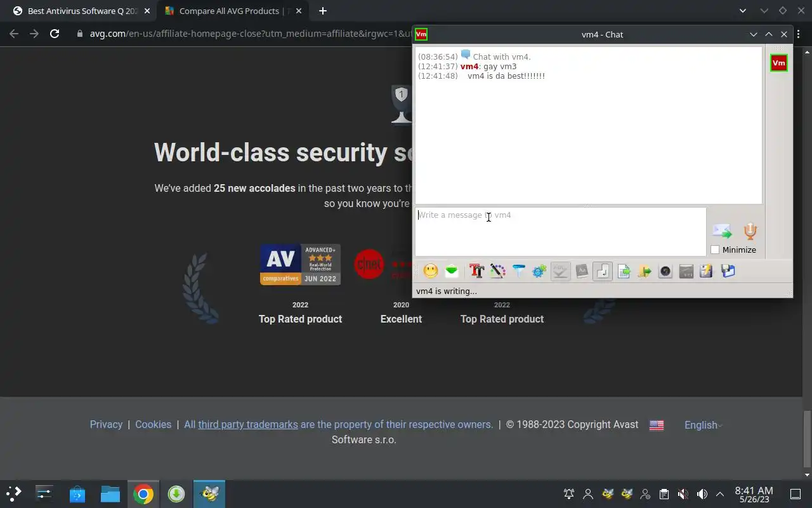Click the AV comparatives award badge
Viewport: 812px width, 508px height.
(x=300, y=264)
